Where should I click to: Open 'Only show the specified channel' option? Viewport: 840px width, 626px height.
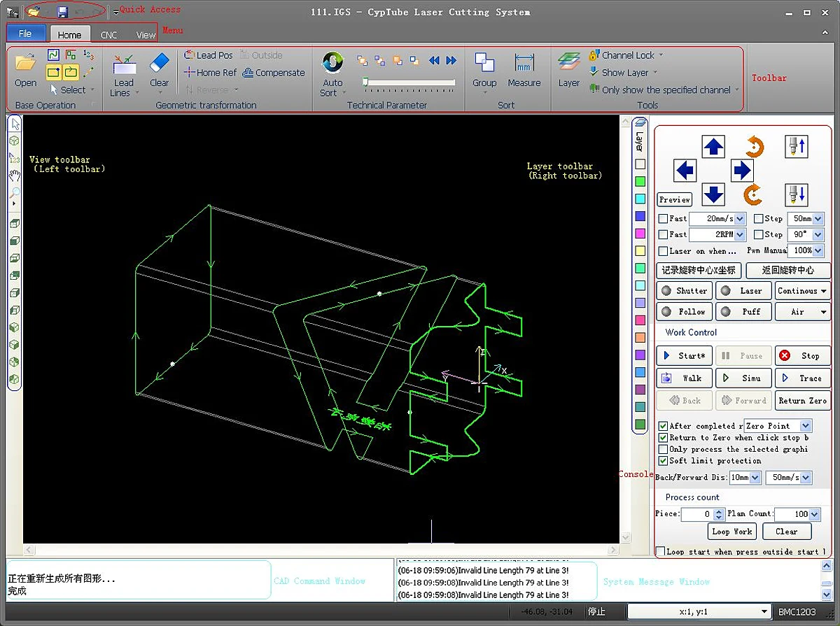[663, 90]
